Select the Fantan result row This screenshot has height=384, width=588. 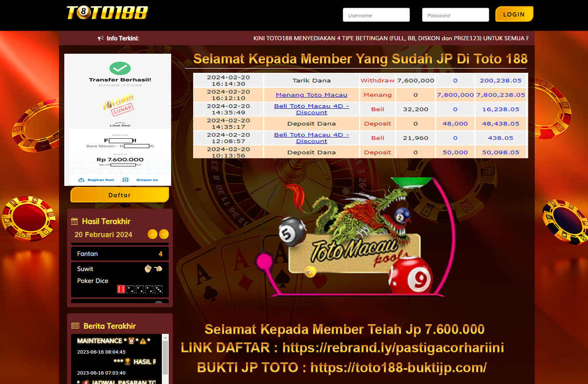click(120, 253)
